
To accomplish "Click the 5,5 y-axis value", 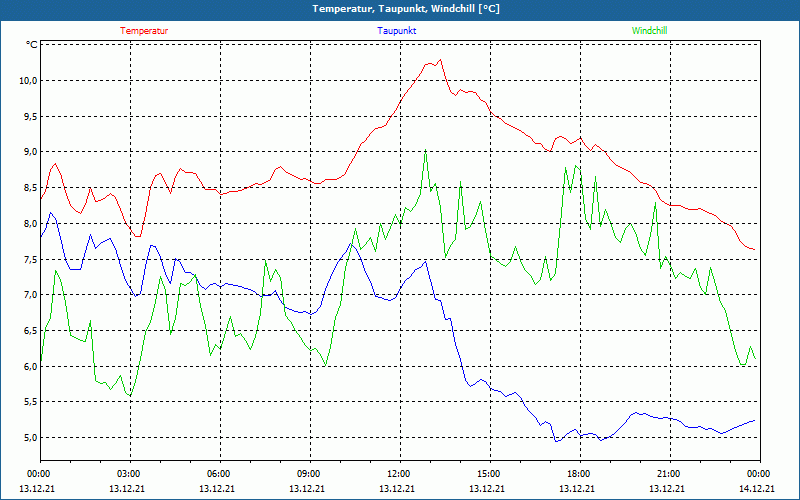I will click(x=30, y=402).
